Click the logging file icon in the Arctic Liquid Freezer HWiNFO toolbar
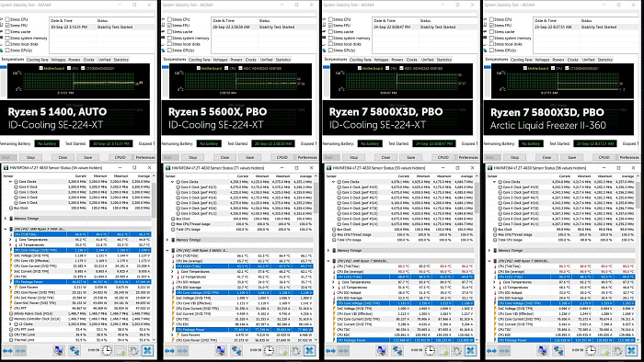The height and width of the screenshot is (362, 644). [x=604, y=351]
